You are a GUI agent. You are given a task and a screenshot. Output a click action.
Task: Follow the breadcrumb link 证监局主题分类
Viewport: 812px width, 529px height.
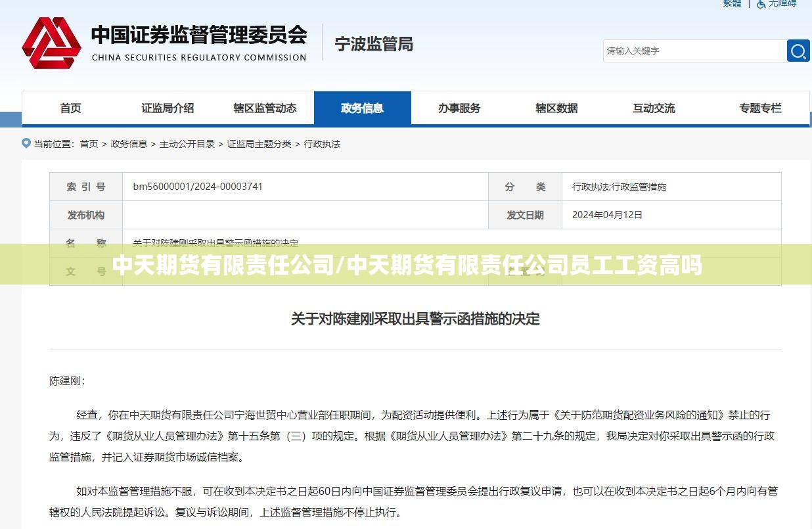259,144
